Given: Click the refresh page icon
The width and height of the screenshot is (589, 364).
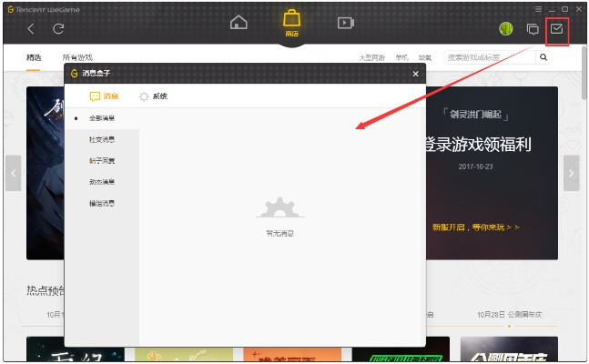Looking at the screenshot, I should point(58,28).
